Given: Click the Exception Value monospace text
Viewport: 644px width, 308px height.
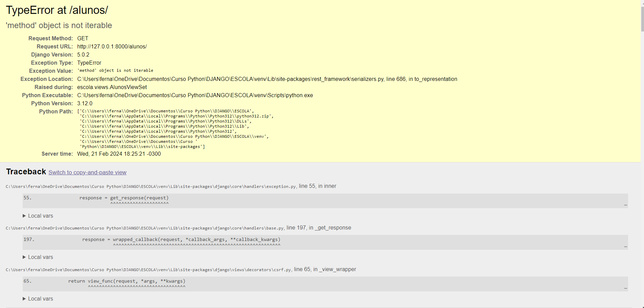Looking at the screenshot, I should pos(115,70).
